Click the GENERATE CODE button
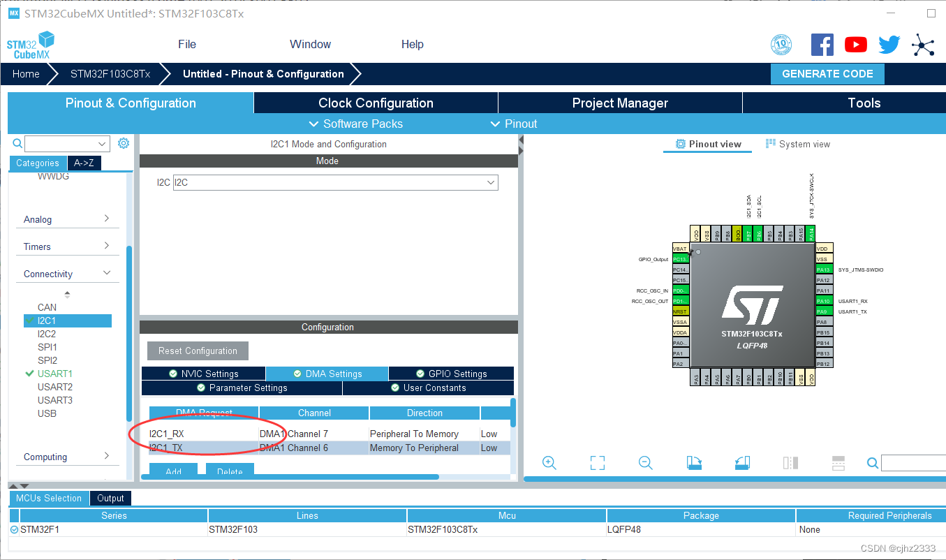Screen dimensions: 946x560 tap(827, 74)
